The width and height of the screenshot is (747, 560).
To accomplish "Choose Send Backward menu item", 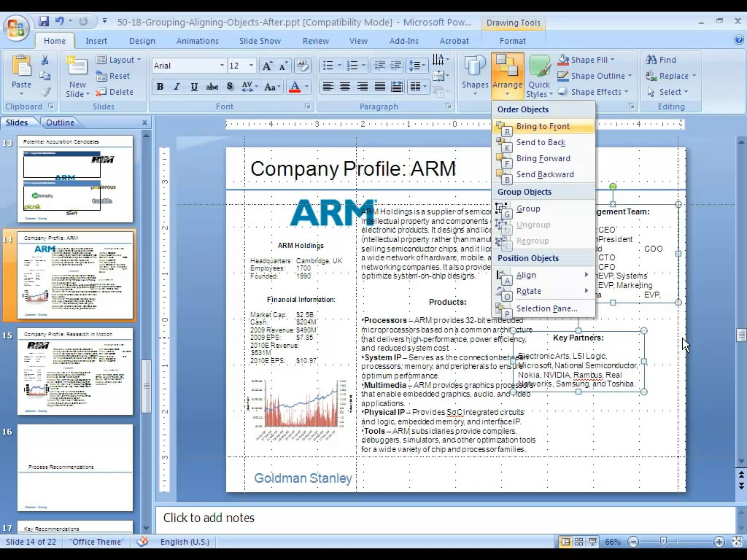I will [x=543, y=174].
